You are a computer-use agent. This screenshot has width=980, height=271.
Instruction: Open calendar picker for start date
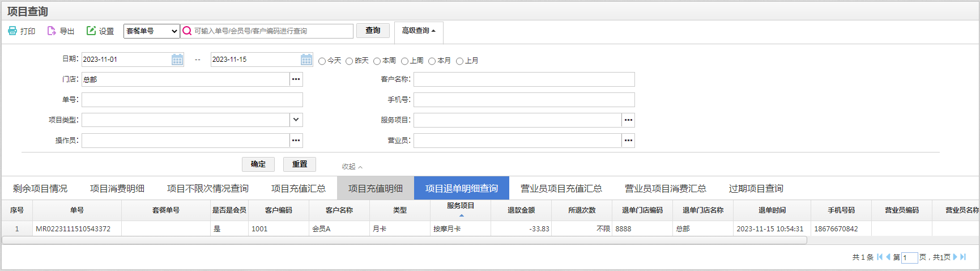[177, 60]
